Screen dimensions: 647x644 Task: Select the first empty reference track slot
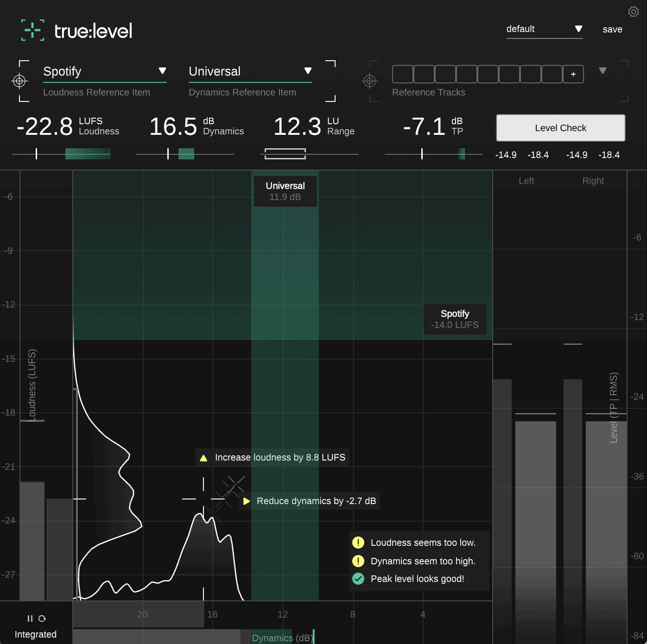(403, 74)
